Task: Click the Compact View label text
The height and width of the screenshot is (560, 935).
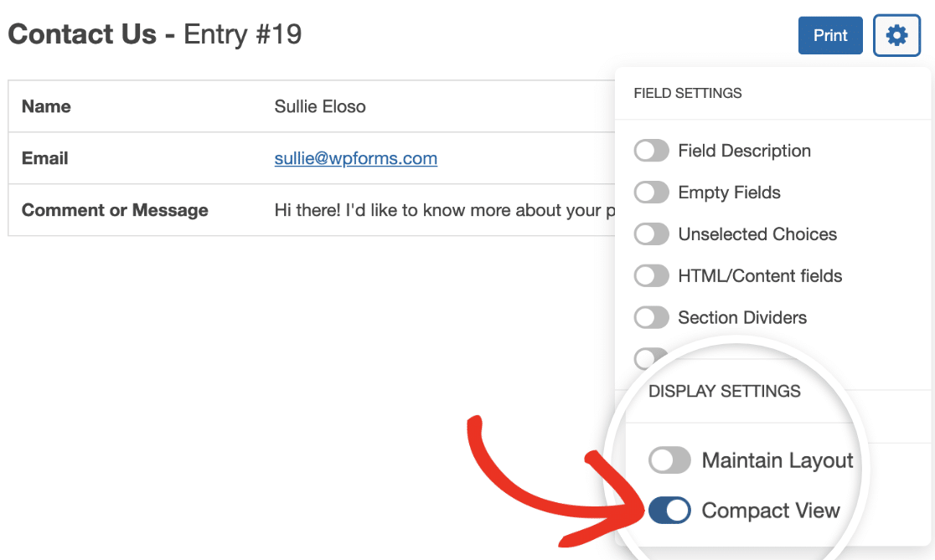Action: tap(771, 511)
